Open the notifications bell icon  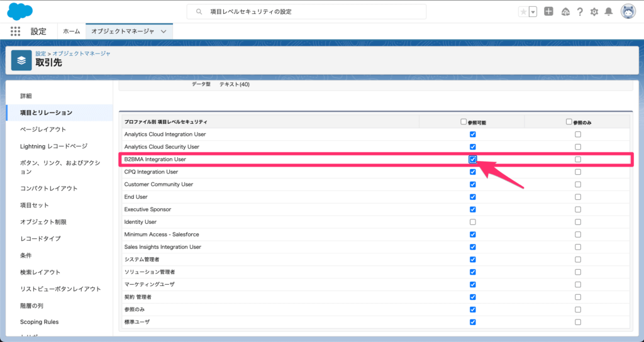(x=609, y=12)
